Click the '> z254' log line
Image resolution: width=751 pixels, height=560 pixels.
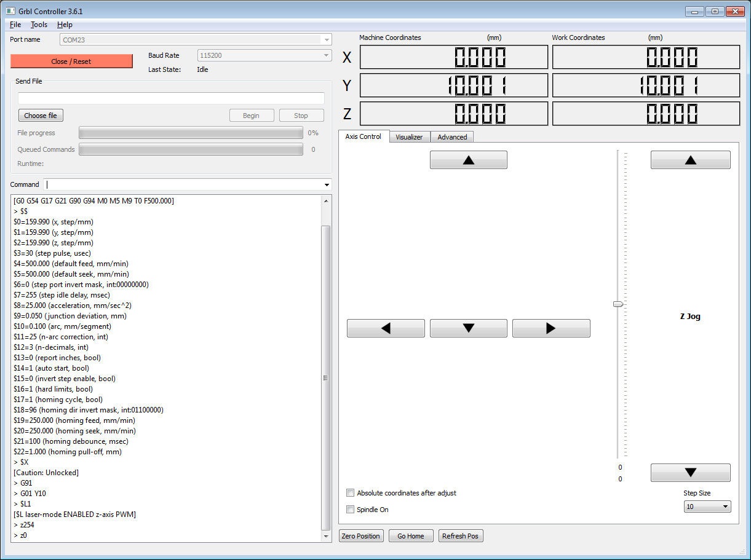pyautogui.click(x=23, y=525)
